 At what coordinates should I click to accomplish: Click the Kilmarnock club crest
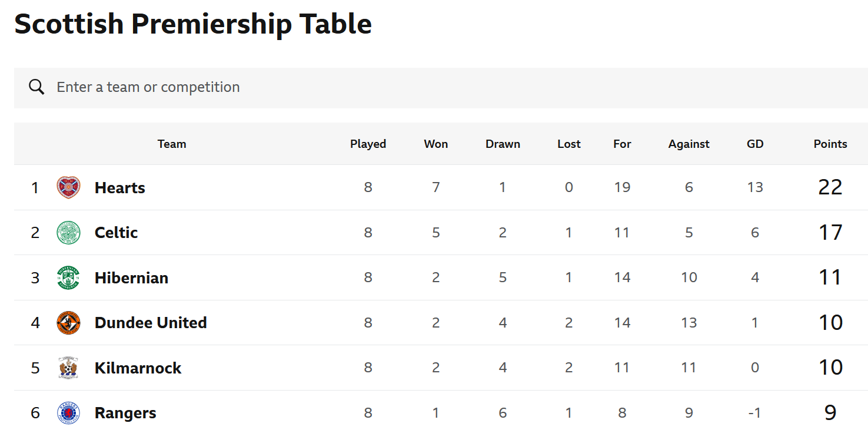tap(68, 368)
